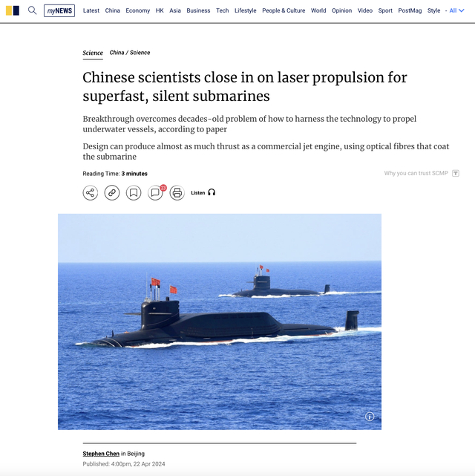Expand the All sections dropdown
The width and height of the screenshot is (475, 476).
pyautogui.click(x=457, y=10)
